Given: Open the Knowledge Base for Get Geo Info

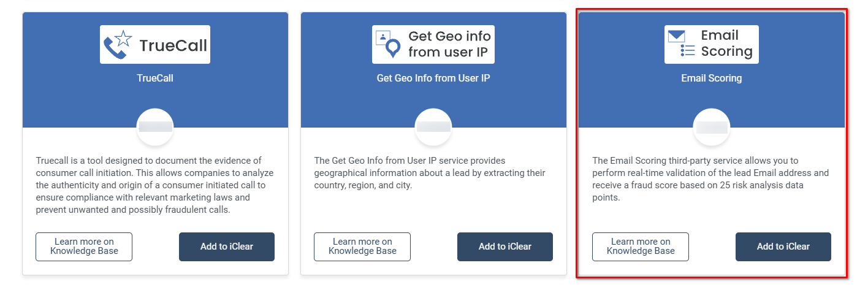Looking at the screenshot, I should tap(362, 247).
